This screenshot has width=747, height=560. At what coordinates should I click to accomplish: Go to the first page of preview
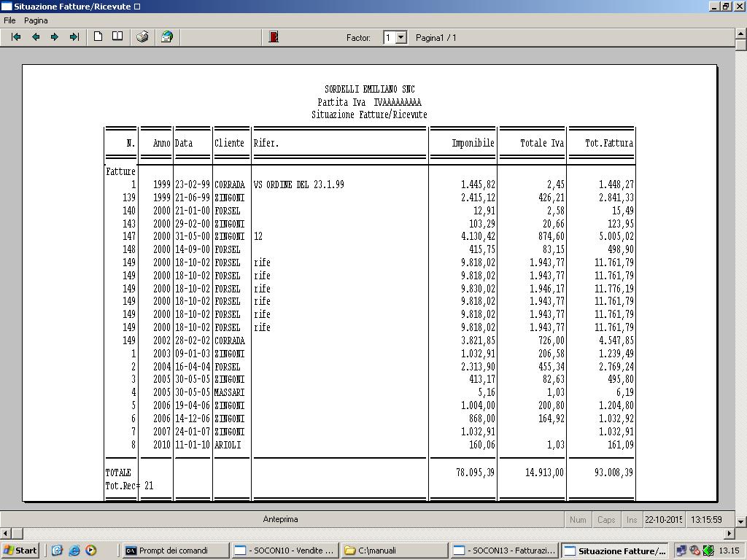coord(16,37)
